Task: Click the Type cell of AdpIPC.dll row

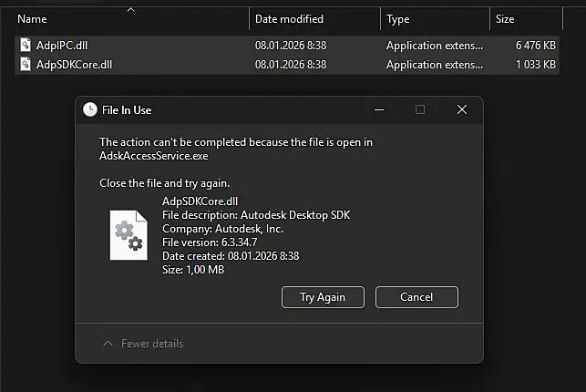Action: pos(432,45)
